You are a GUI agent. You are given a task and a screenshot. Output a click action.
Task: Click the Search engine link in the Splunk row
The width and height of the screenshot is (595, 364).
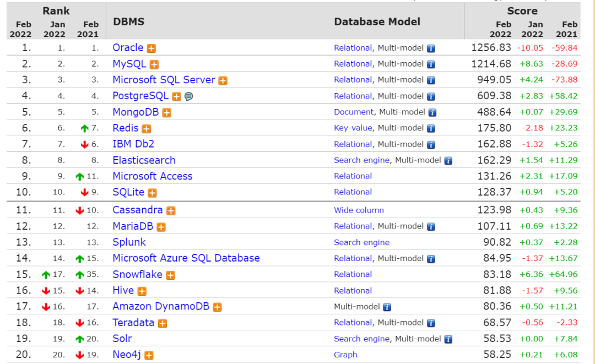tap(361, 243)
